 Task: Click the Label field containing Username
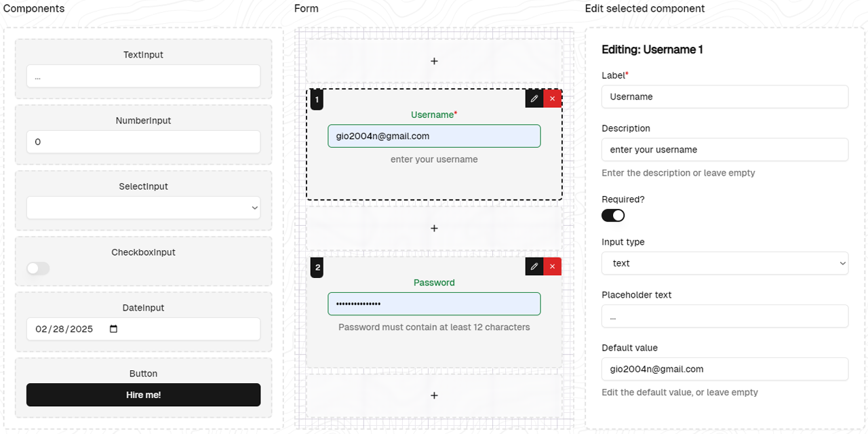click(x=724, y=96)
